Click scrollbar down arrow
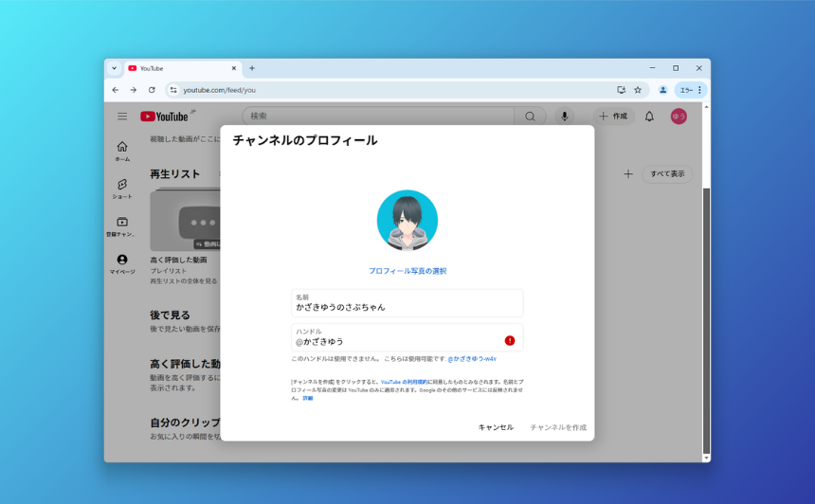This screenshot has width=815, height=504. pyautogui.click(x=706, y=458)
